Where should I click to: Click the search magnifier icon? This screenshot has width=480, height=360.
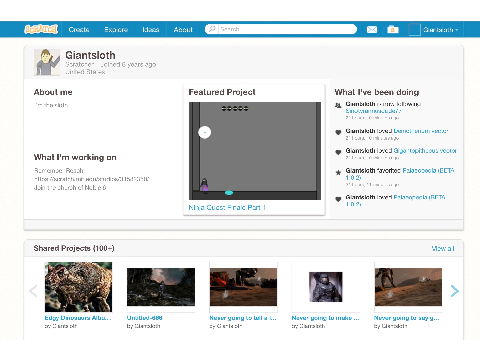[212, 29]
